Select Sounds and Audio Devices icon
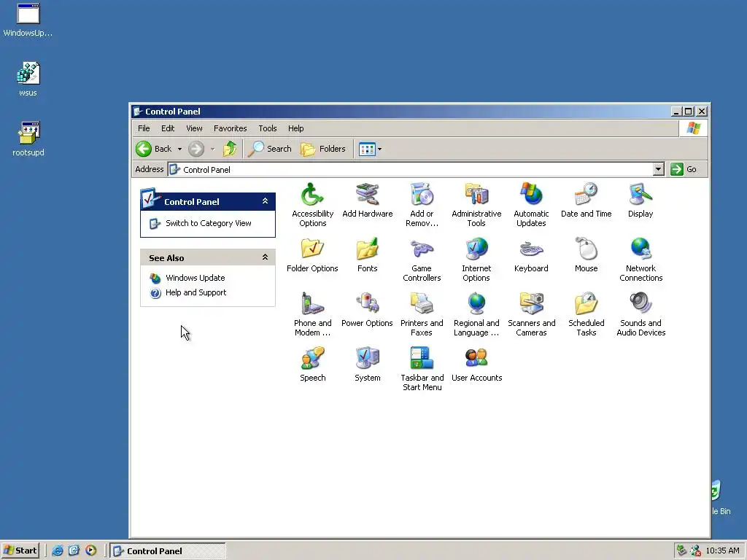The height and width of the screenshot is (560, 747). pyautogui.click(x=640, y=314)
